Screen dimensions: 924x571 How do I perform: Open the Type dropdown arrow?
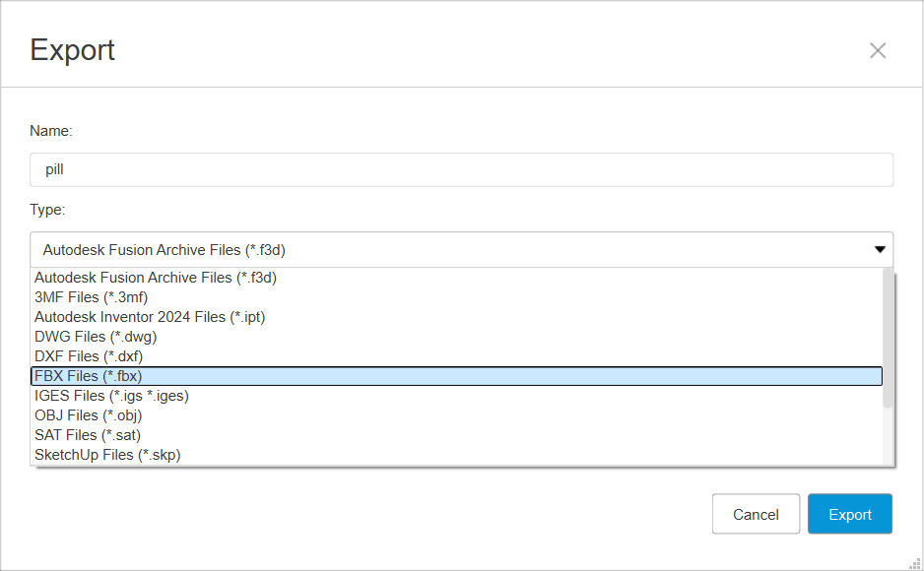(880, 250)
